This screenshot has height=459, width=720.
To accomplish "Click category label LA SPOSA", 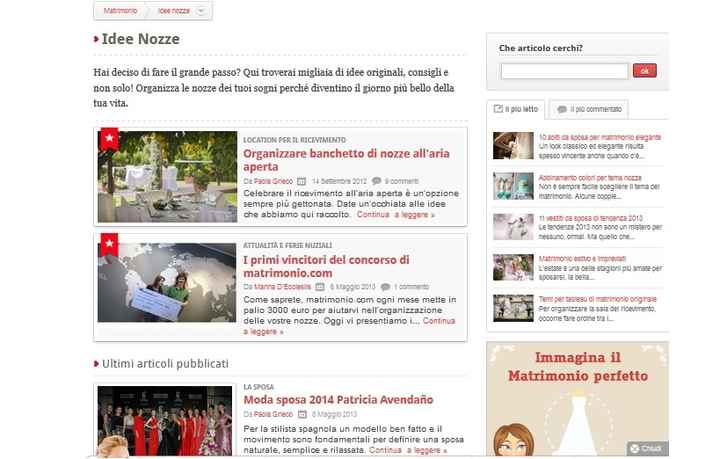I will coord(259,387).
